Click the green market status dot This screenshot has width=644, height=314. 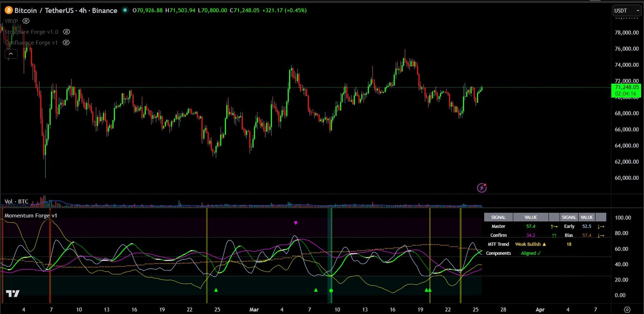click(x=125, y=10)
